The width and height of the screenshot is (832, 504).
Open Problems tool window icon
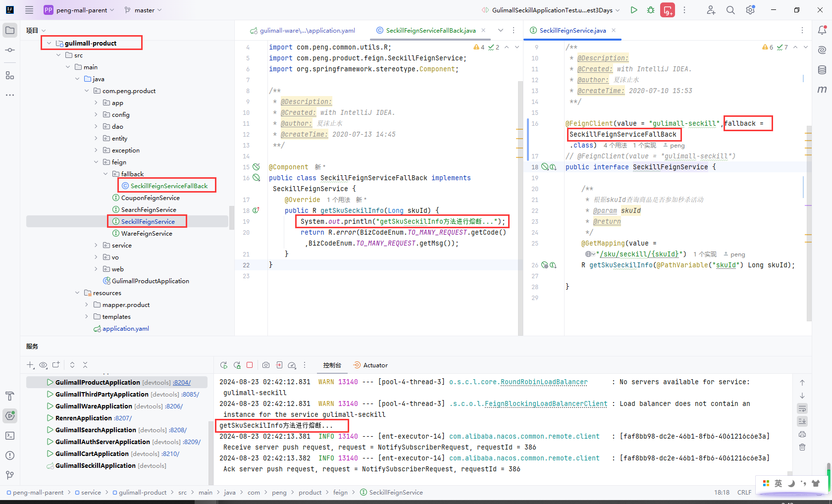click(10, 455)
